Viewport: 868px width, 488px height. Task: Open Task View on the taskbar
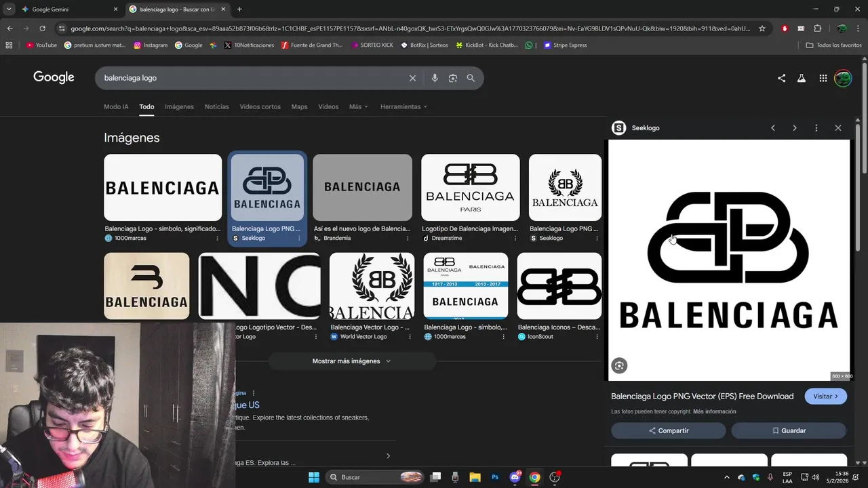[x=435, y=477]
